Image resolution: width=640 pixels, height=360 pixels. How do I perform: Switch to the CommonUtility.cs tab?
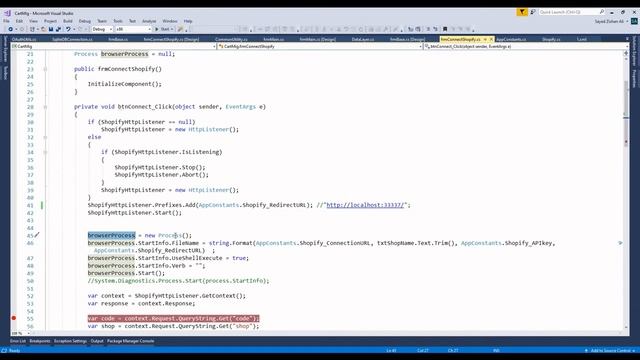pos(231,39)
